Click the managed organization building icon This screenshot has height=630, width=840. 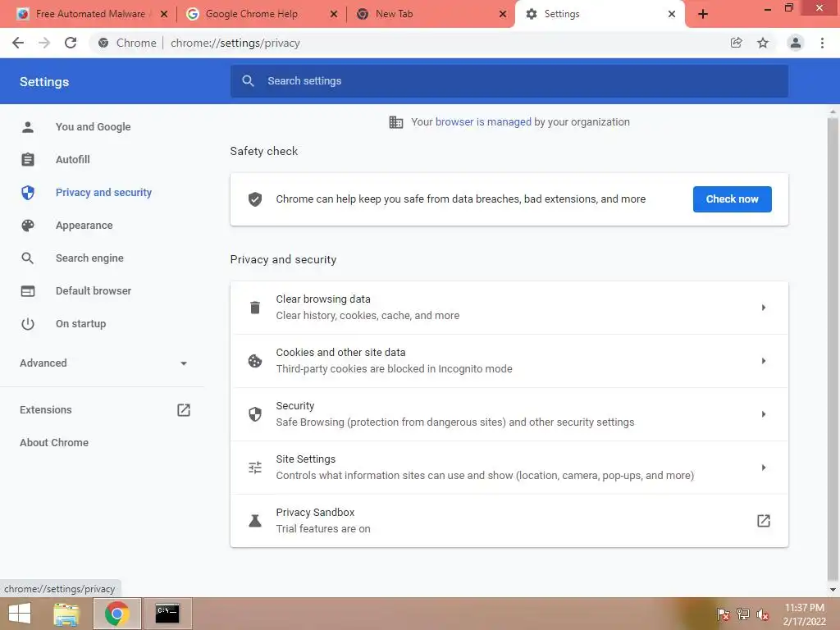396,122
